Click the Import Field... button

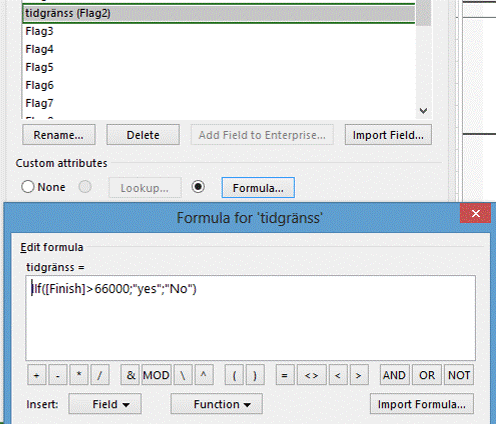tap(388, 135)
